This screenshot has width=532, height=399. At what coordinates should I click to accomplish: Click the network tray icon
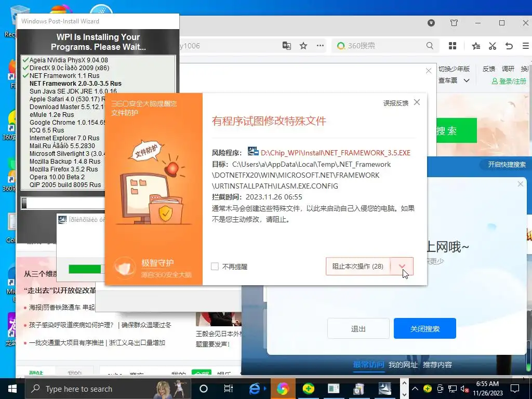click(x=453, y=389)
